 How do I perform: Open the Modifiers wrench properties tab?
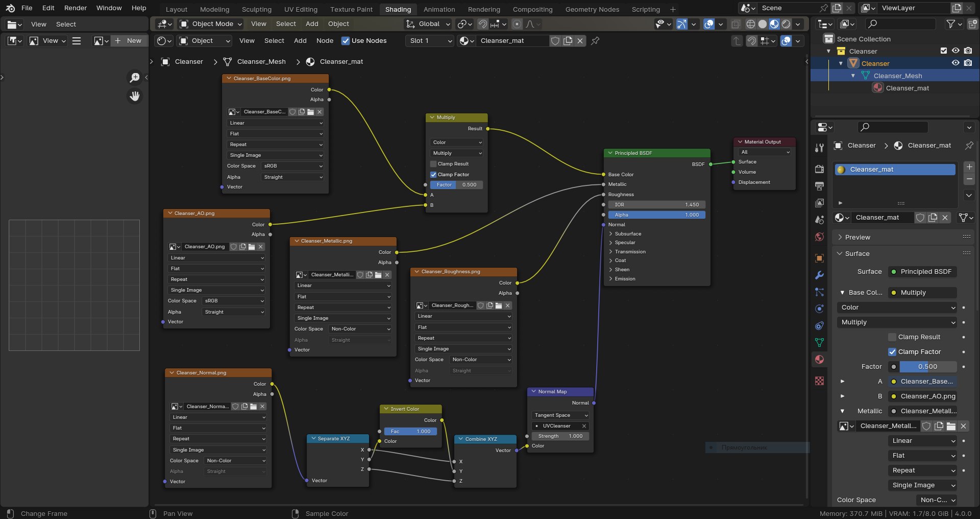[x=819, y=275]
